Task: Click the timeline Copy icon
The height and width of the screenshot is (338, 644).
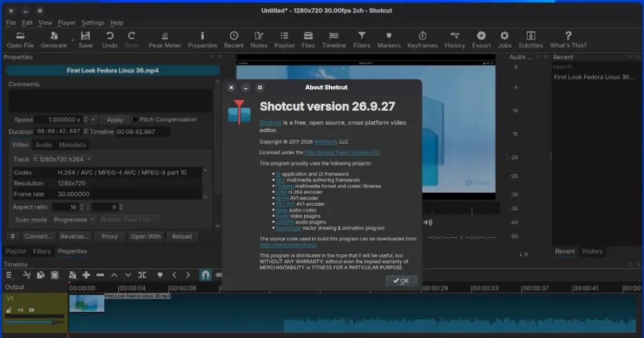Action: tap(41, 275)
